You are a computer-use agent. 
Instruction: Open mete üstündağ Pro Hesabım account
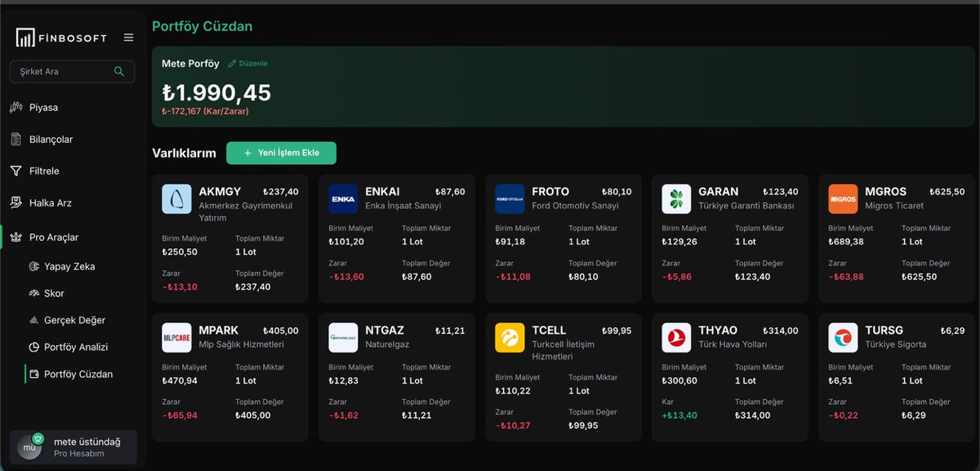pyautogui.click(x=73, y=447)
